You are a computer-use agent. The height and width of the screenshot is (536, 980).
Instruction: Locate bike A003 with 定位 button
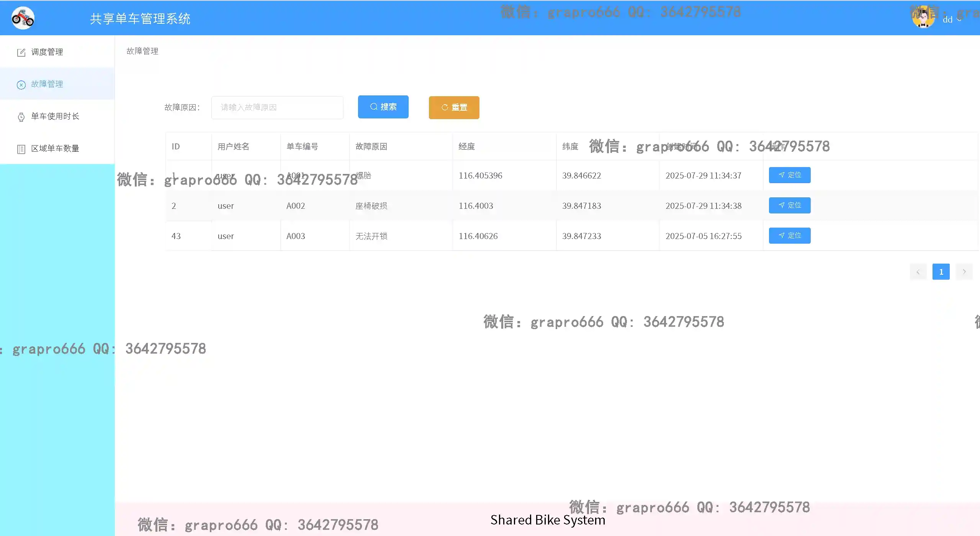click(x=789, y=236)
